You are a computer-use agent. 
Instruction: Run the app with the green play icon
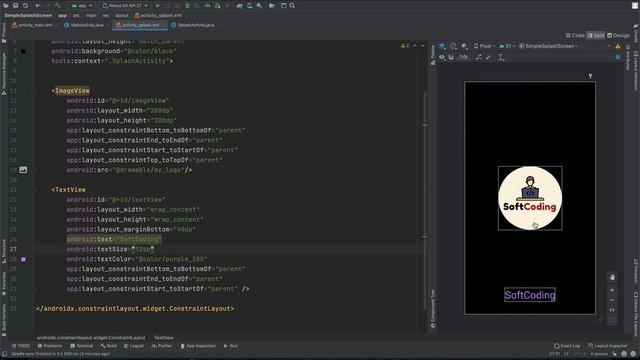click(158, 6)
